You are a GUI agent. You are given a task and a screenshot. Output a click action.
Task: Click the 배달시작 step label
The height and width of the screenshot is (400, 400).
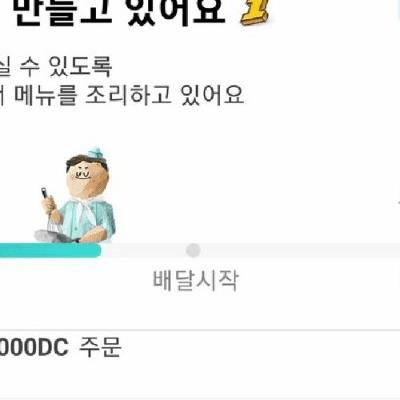coord(196,280)
